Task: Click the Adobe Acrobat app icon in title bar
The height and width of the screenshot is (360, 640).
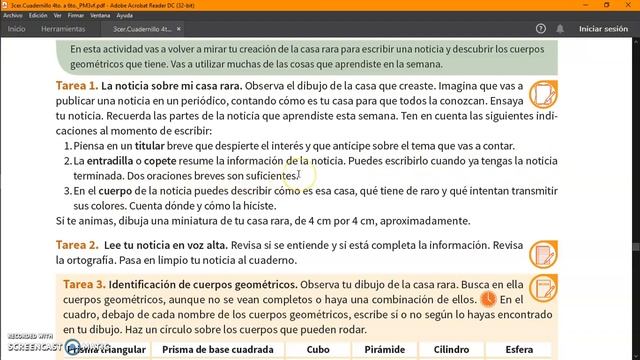Action: click(4, 5)
